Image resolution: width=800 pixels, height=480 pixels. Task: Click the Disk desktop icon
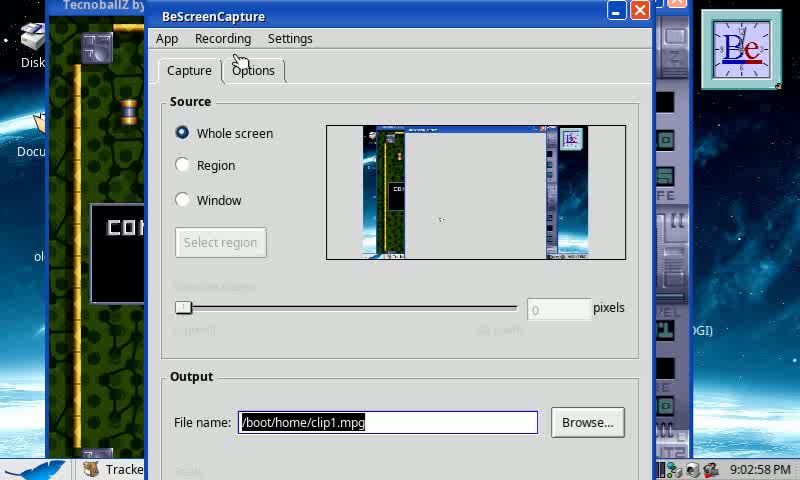(x=33, y=46)
